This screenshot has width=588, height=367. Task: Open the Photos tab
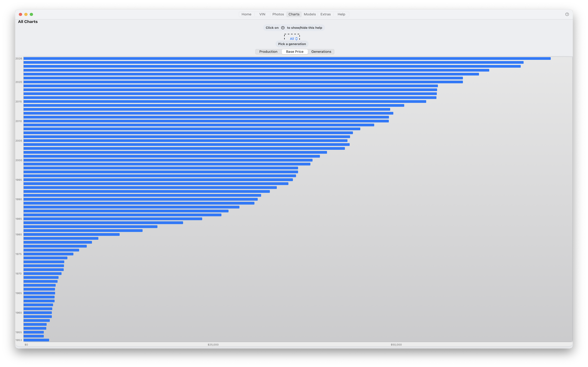pos(278,14)
